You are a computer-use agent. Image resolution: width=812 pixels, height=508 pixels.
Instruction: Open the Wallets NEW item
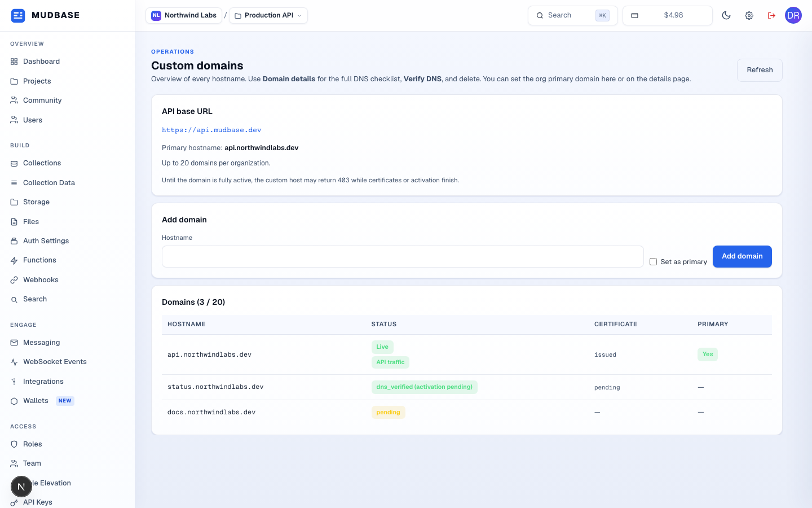(68, 401)
